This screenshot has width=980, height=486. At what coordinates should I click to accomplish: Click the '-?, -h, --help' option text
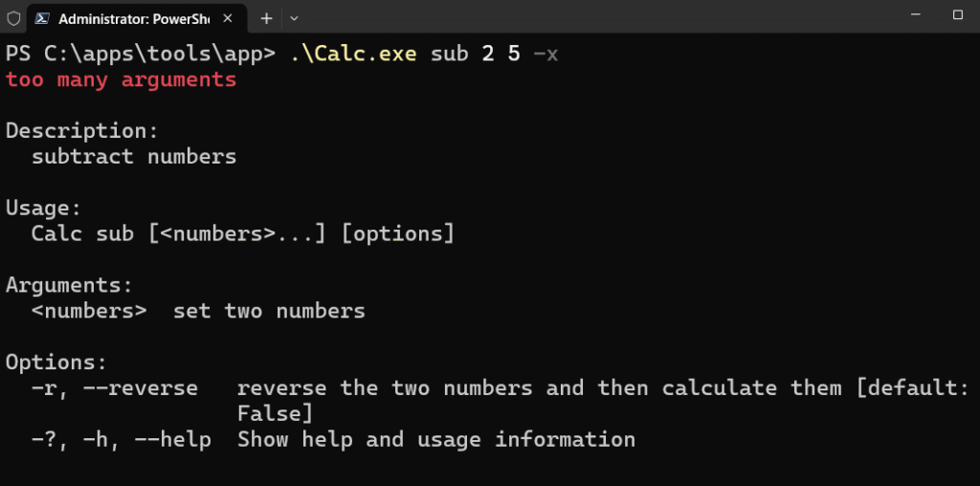click(122, 439)
